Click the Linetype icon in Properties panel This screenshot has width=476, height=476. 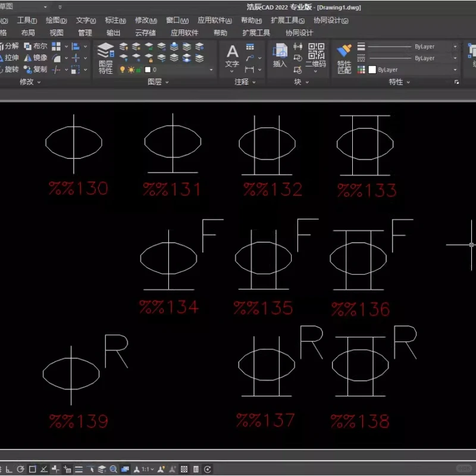click(x=361, y=58)
